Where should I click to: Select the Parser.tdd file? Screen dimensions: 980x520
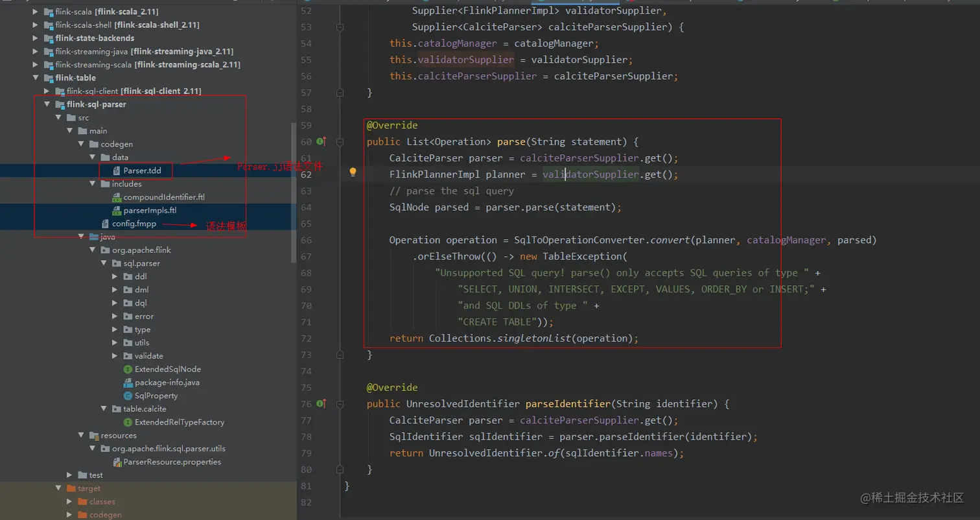pos(142,171)
